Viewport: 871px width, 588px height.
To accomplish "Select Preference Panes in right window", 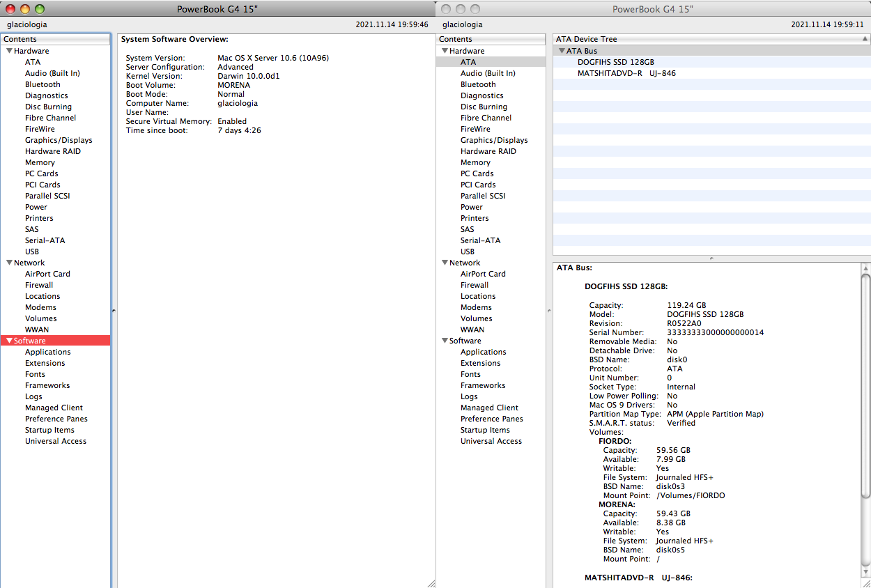I will pyautogui.click(x=492, y=419).
